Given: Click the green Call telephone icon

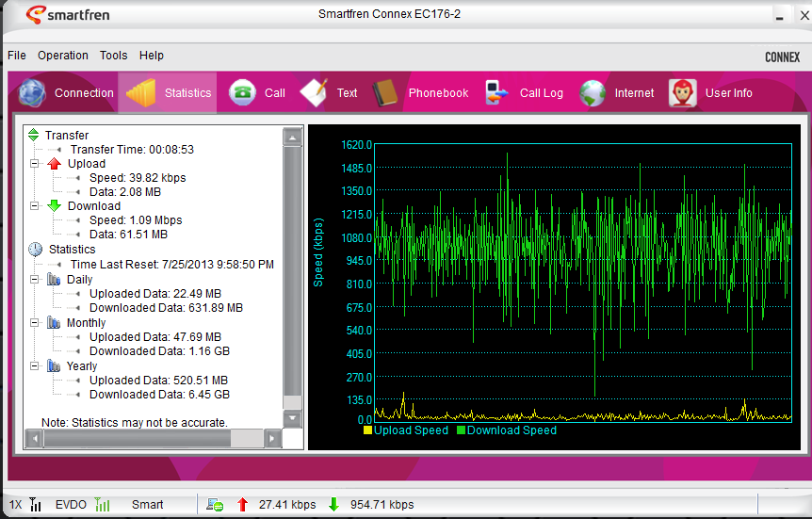Looking at the screenshot, I should [x=242, y=92].
